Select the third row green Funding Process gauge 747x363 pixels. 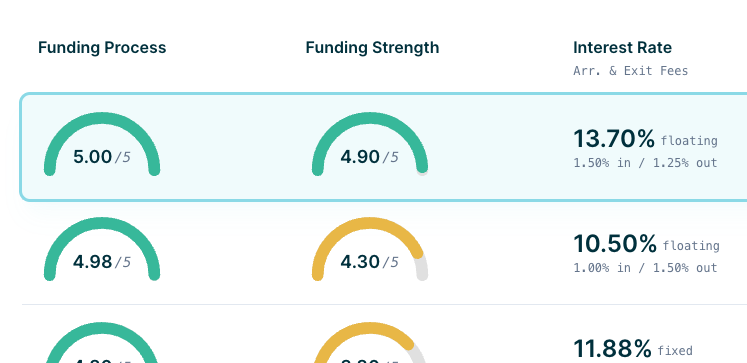(102, 343)
